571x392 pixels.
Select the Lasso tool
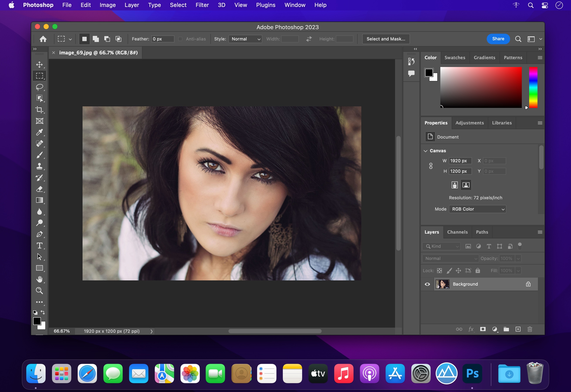[x=39, y=87]
